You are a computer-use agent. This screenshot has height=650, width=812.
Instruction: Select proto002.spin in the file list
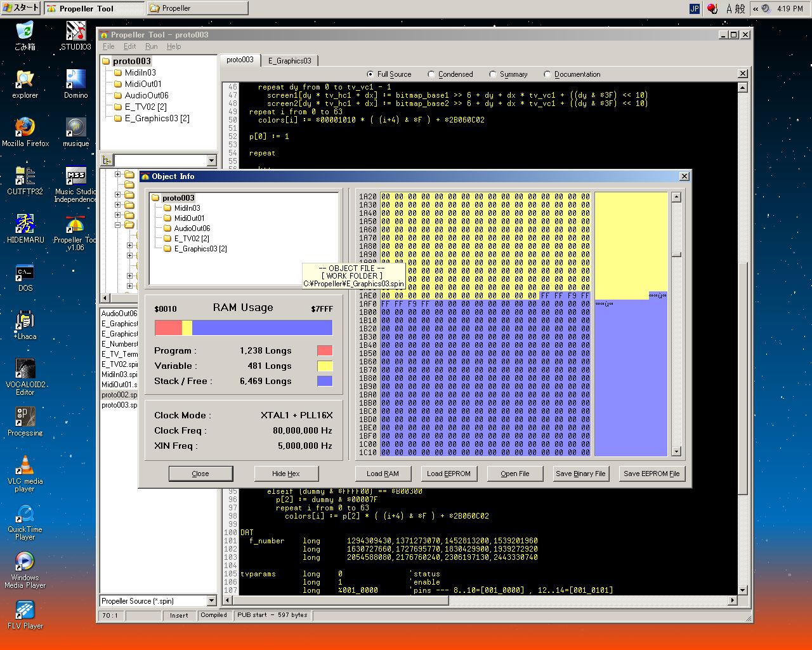[119, 395]
